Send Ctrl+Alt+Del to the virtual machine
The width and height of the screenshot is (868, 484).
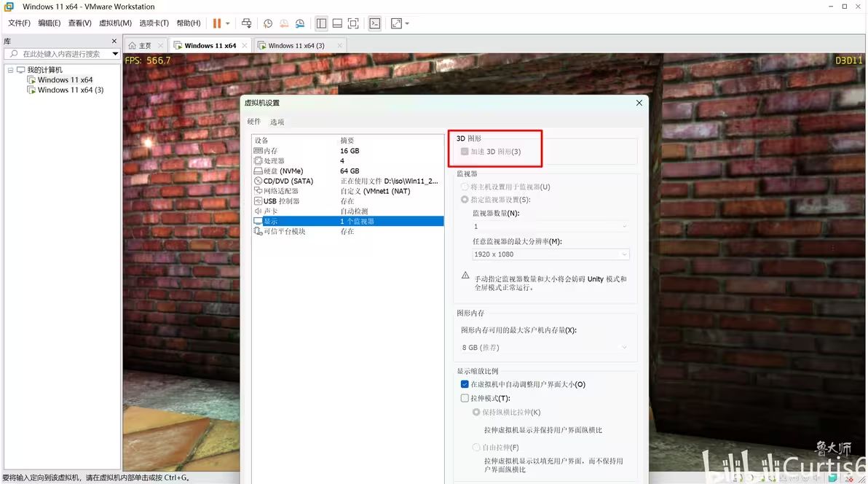coord(246,23)
